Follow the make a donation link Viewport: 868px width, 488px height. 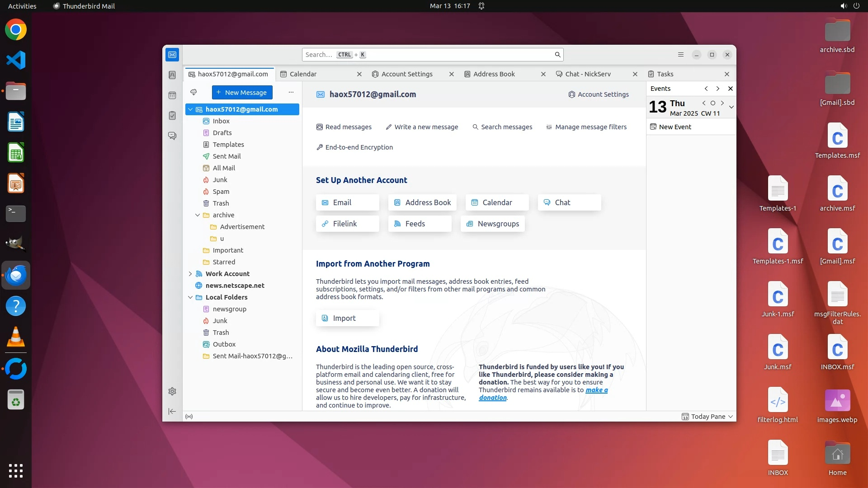pos(596,390)
